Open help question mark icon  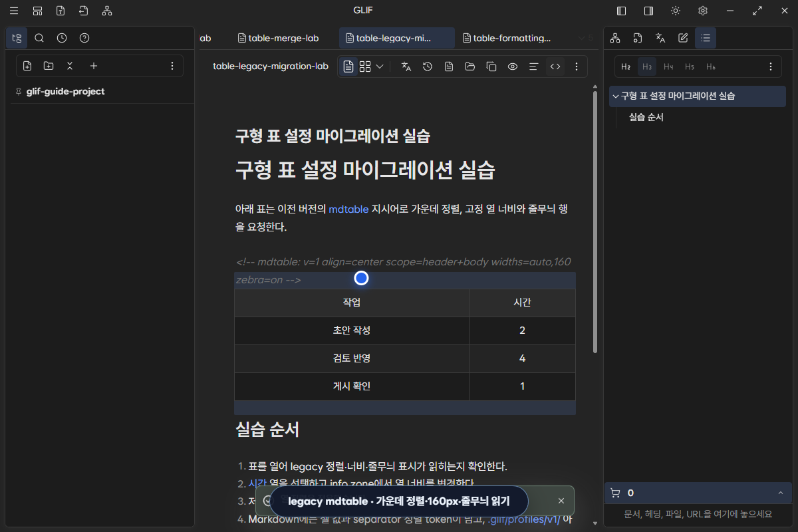[x=84, y=38]
